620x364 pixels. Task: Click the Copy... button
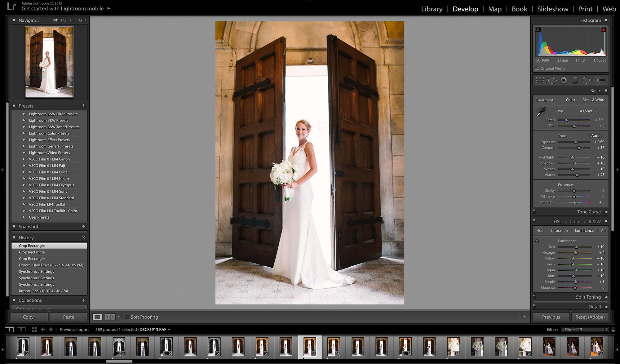pyautogui.click(x=29, y=317)
